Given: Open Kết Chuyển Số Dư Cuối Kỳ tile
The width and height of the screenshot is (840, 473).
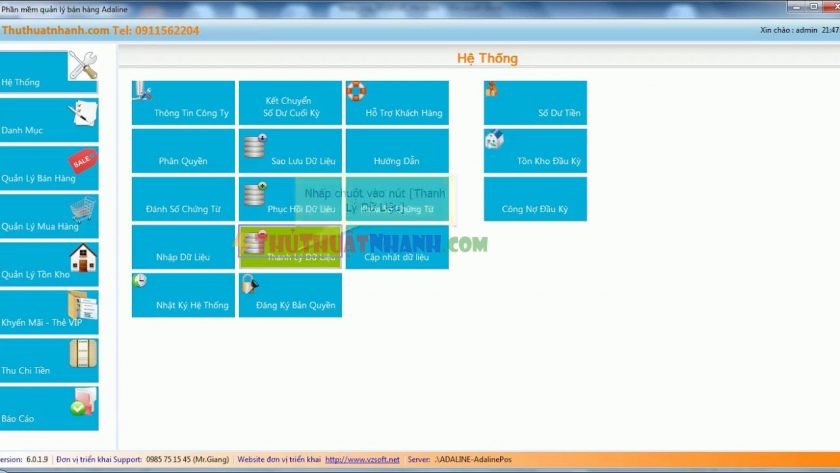Looking at the screenshot, I should tap(290, 103).
